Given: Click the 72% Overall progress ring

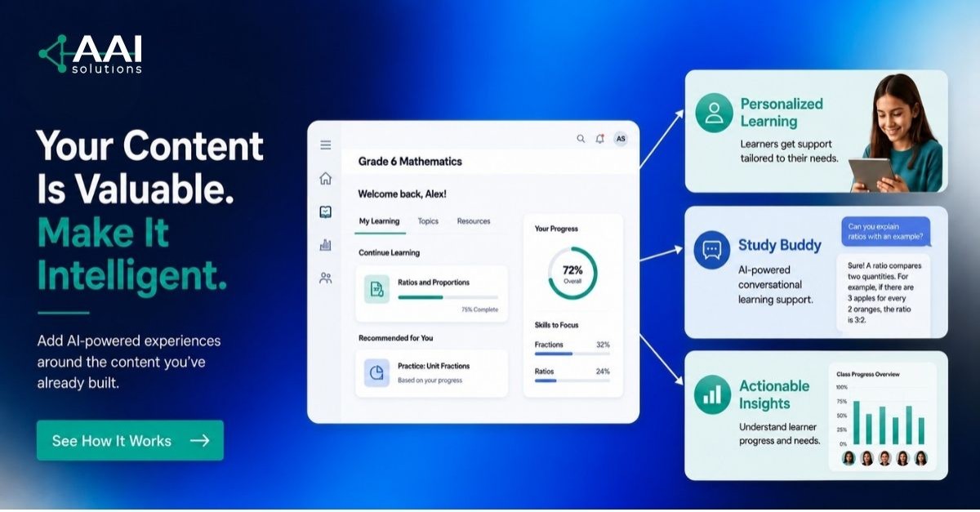Looking at the screenshot, I should point(572,273).
